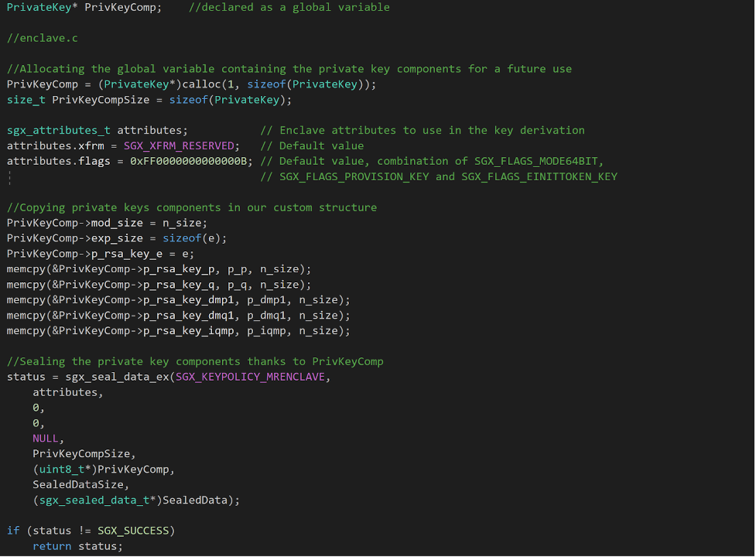Click the "PrivKeyCompSize," argument line

pos(84,454)
